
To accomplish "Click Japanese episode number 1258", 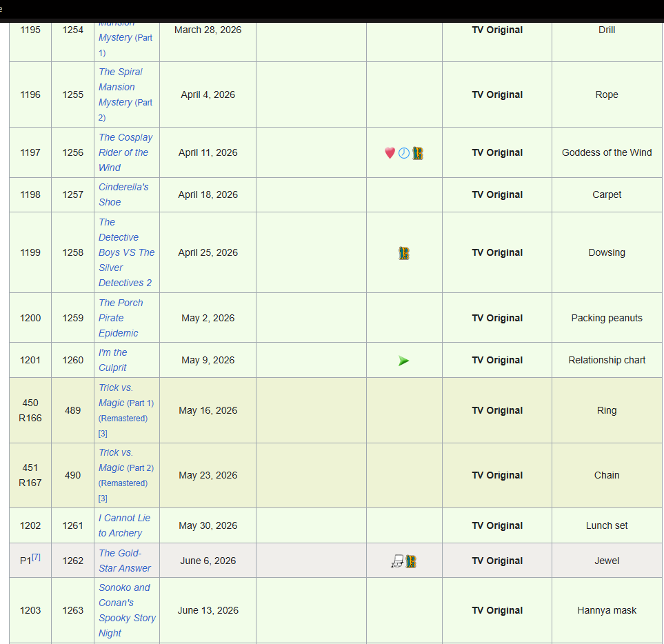I will coord(73,252).
